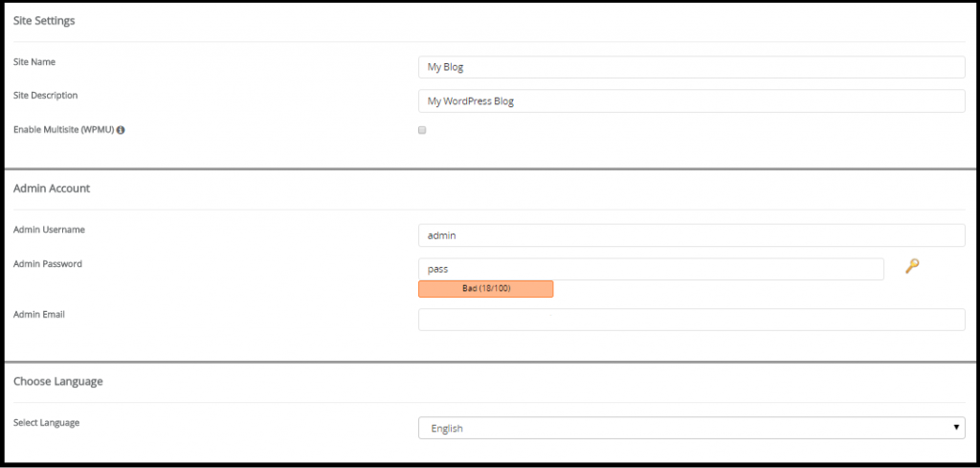The height and width of the screenshot is (468, 980).
Task: Open the Select Language dropdown showing English
Action: coord(691,428)
